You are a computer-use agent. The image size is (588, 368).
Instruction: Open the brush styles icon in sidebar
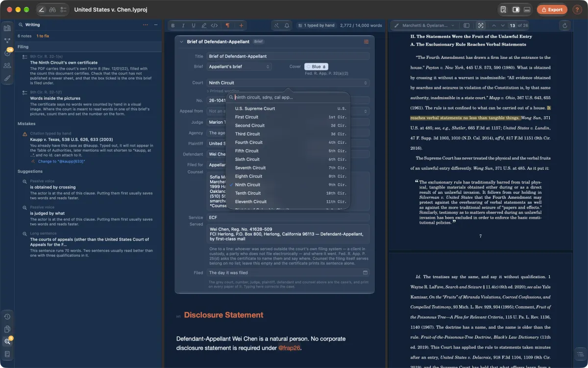pos(7,78)
